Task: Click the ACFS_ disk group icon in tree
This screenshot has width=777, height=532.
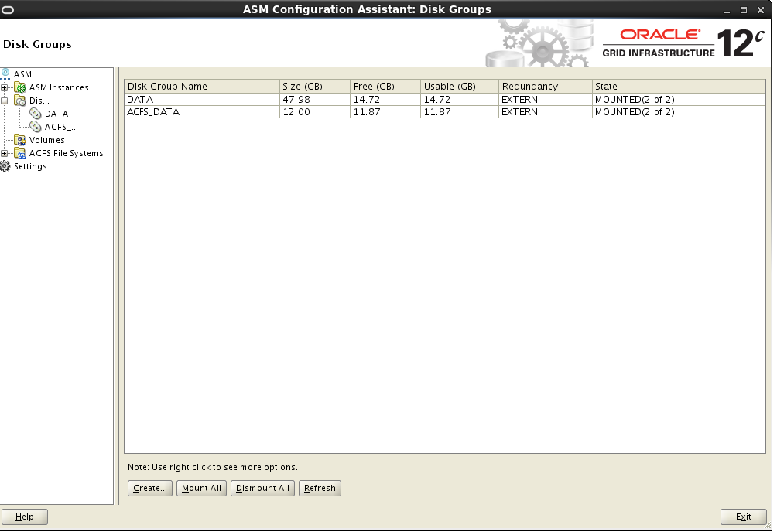Action: click(36, 128)
